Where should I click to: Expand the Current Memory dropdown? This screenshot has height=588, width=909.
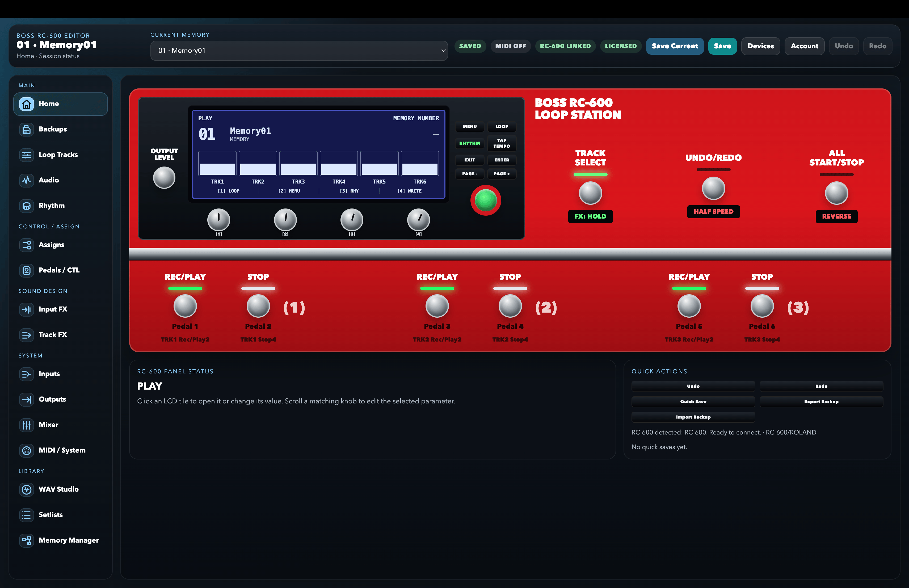(x=299, y=50)
